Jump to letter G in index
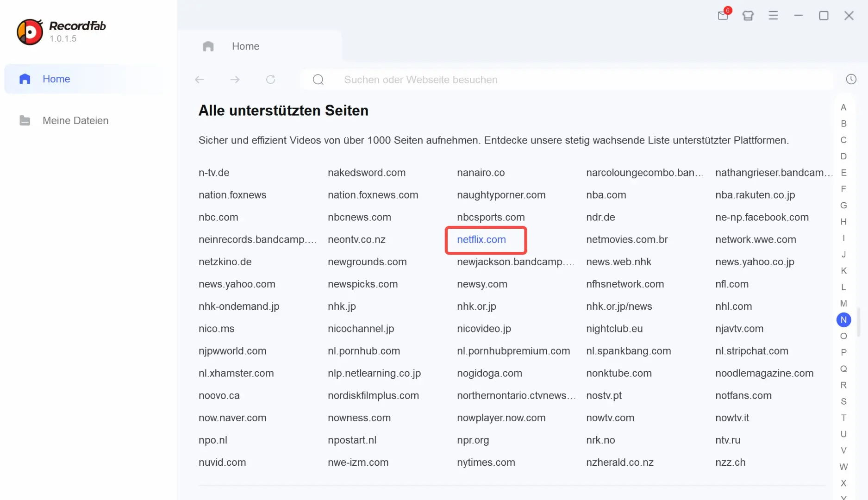 pyautogui.click(x=843, y=205)
